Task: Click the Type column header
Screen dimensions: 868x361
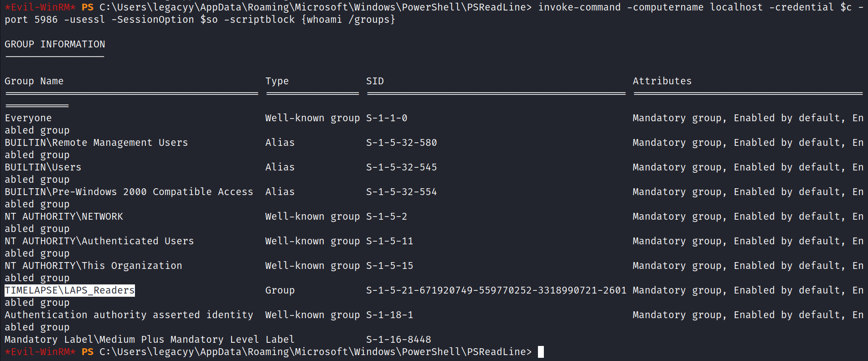Action: 277,81
